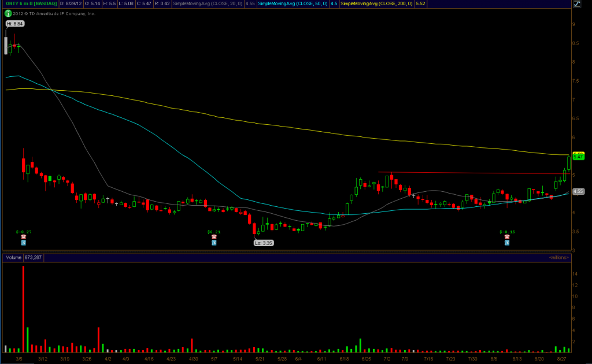Click the 4/2 date on the time axis
592x364 pixels.
coord(108,359)
